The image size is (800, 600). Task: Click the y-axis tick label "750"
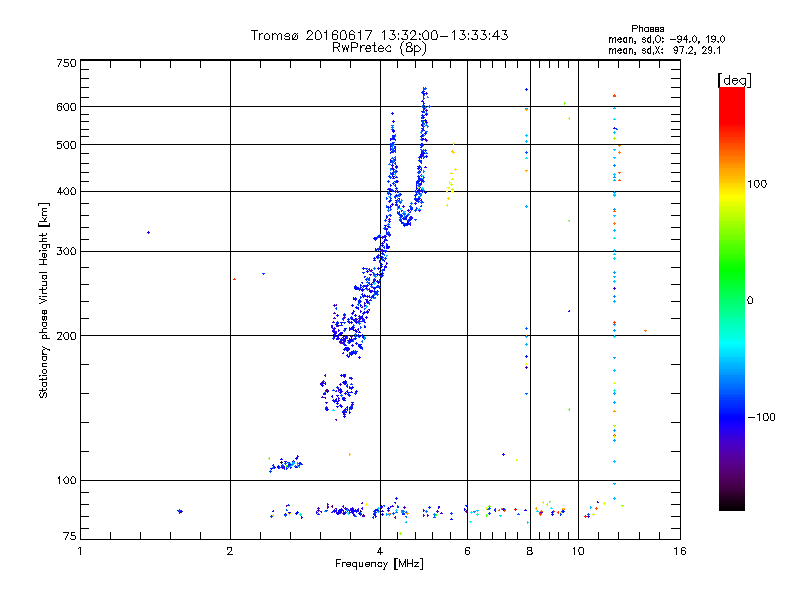coord(66,63)
